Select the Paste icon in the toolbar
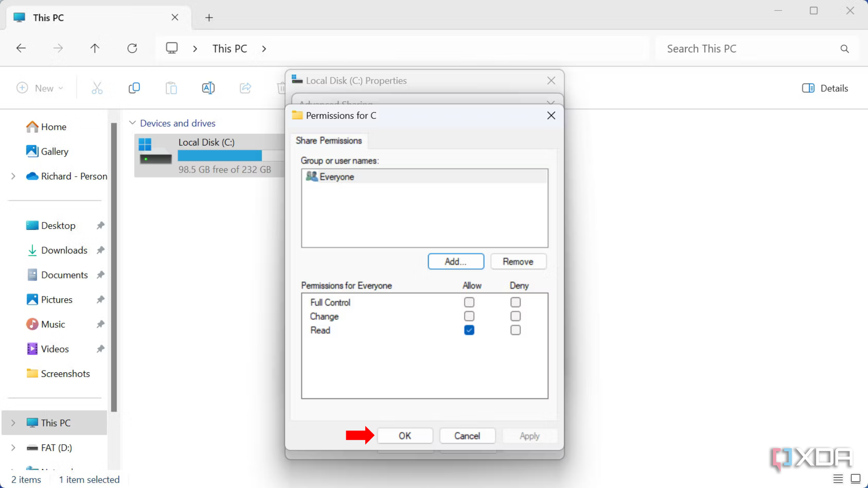This screenshot has width=868, height=488. point(171,88)
